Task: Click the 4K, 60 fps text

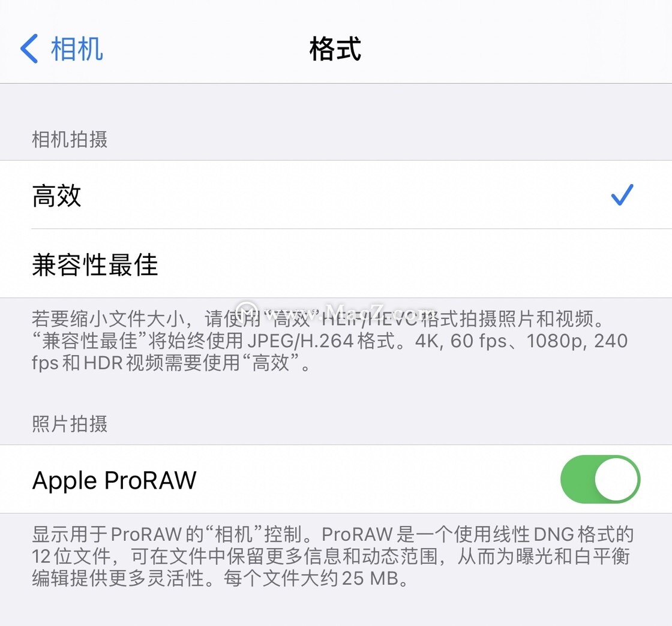Action: point(461,341)
